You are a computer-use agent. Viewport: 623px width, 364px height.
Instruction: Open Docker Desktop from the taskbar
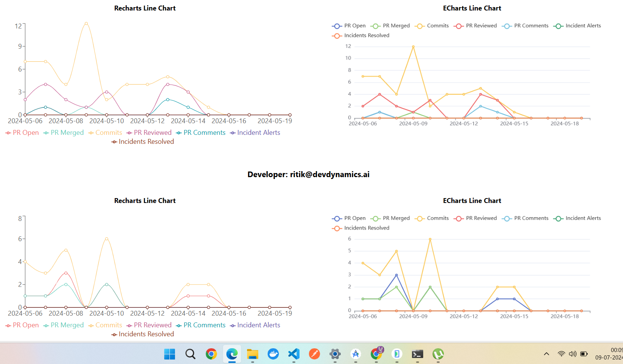coord(273,354)
